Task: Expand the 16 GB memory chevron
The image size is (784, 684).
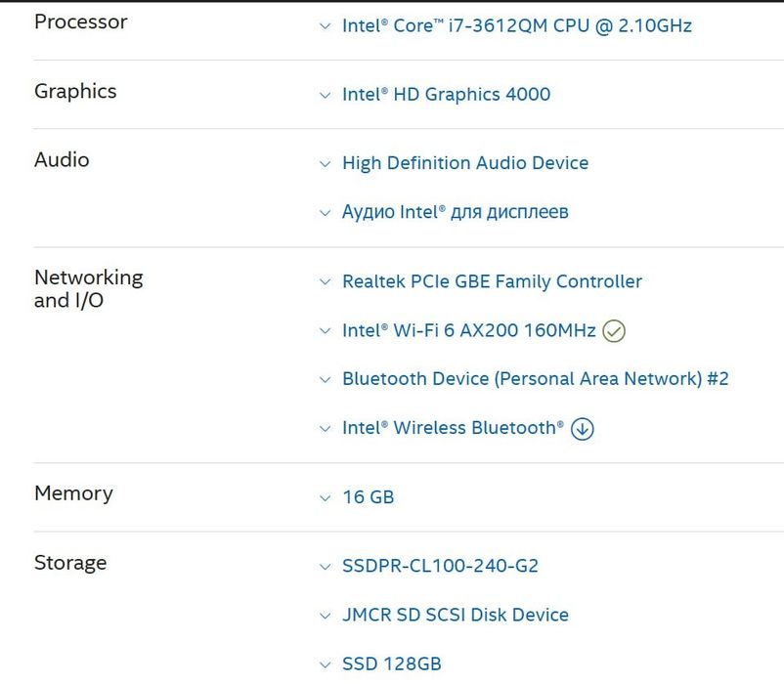Action: [x=325, y=498]
